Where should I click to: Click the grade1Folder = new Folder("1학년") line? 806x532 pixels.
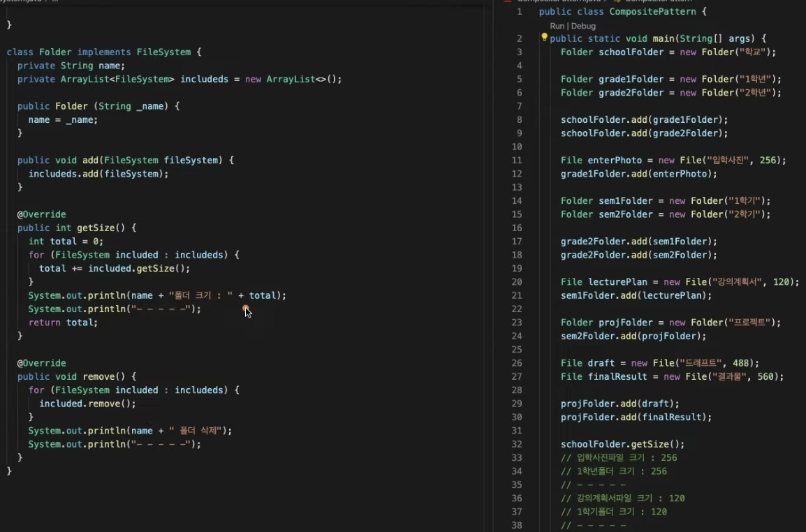coord(671,79)
